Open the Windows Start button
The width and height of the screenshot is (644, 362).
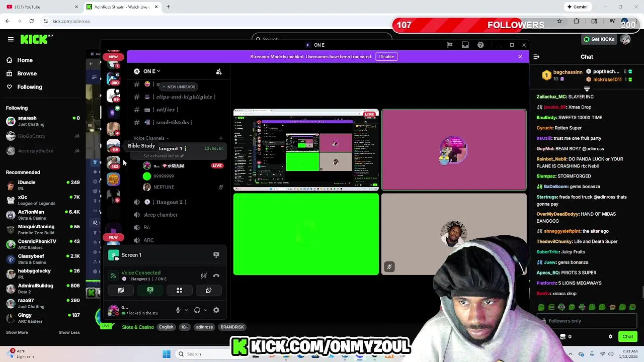click(167, 354)
